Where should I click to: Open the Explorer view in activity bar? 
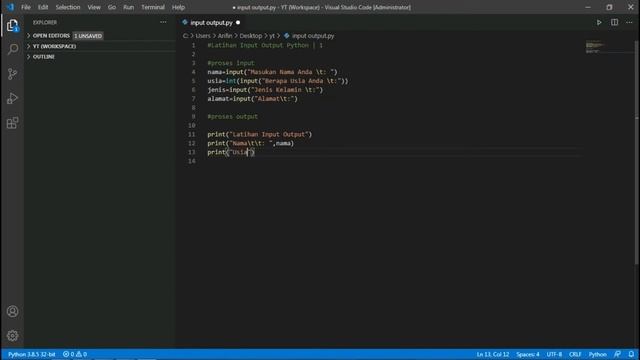pyautogui.click(x=13, y=25)
